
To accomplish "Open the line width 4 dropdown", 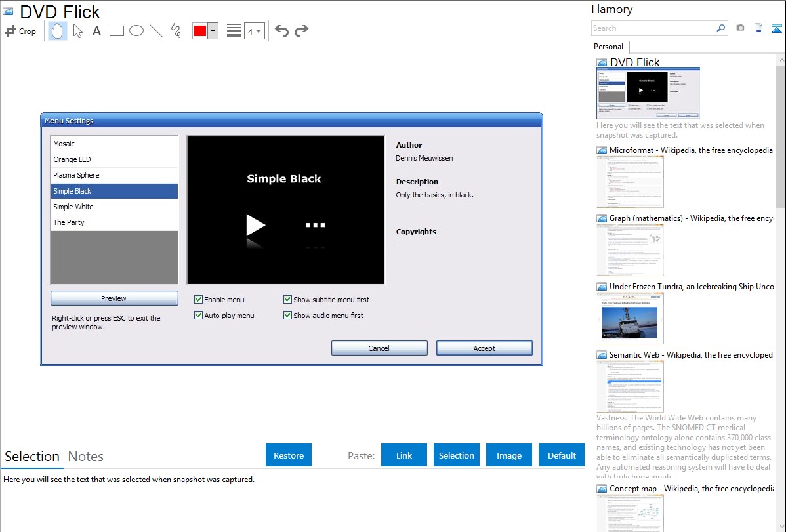I will click(x=254, y=31).
